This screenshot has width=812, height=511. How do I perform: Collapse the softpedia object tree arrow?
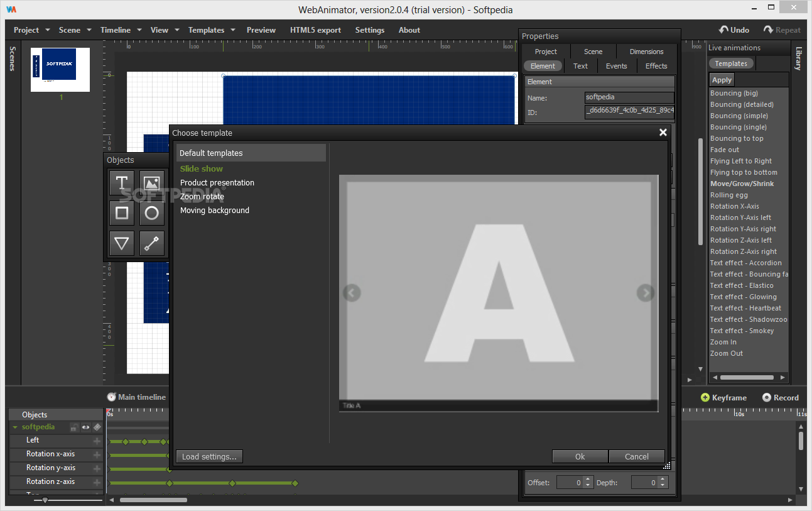[15, 427]
